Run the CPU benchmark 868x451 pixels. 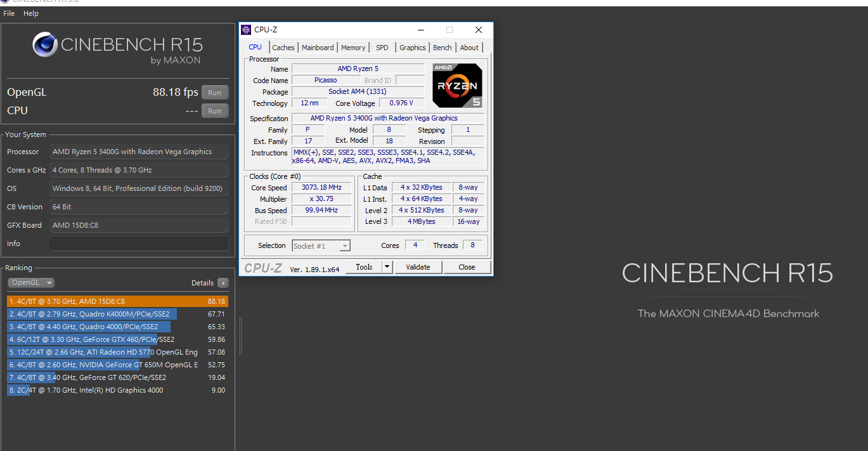coord(215,111)
